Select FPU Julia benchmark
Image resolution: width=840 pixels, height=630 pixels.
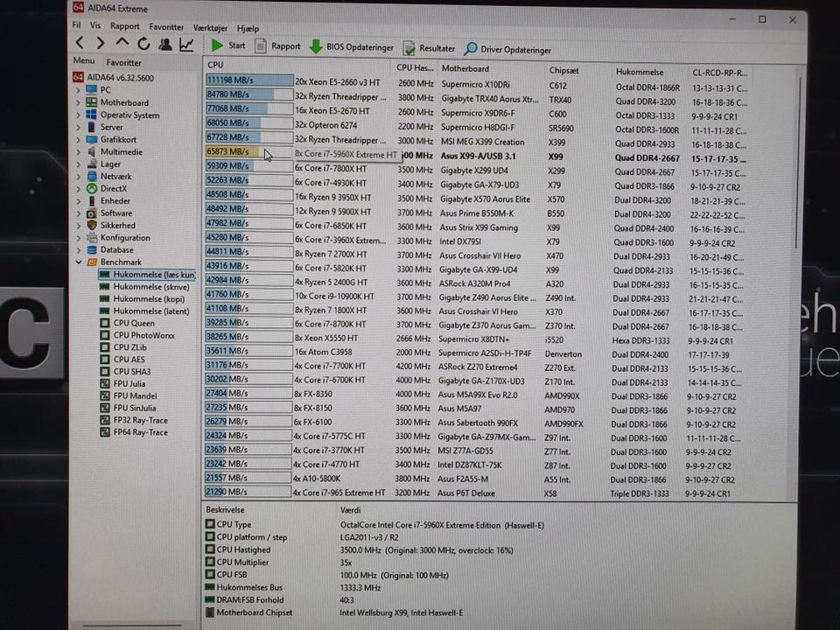click(122, 383)
